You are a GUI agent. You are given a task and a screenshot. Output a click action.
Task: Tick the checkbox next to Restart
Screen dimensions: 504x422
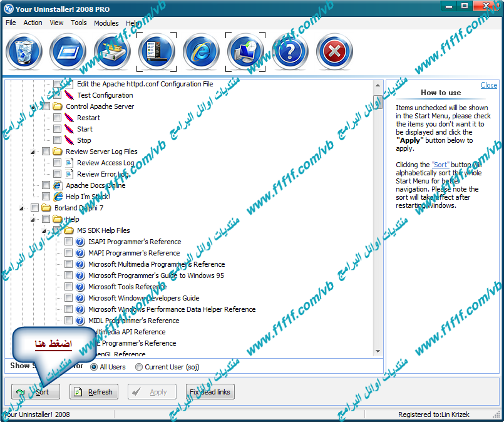coord(58,118)
